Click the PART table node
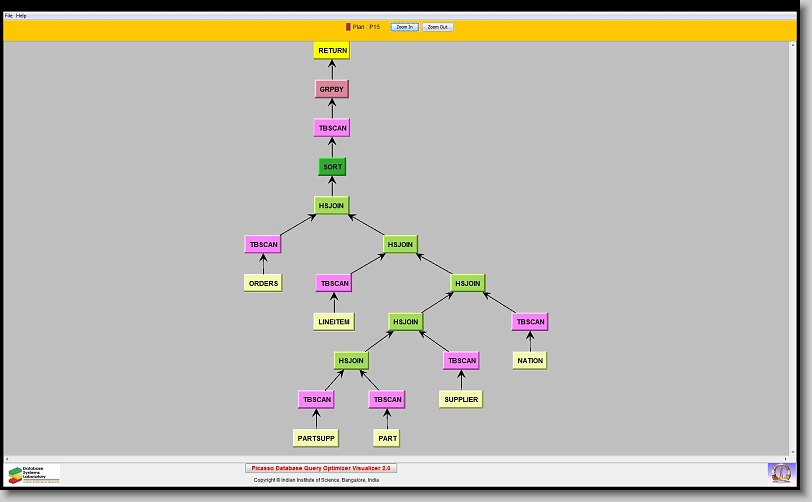The width and height of the screenshot is (812, 502). [387, 438]
